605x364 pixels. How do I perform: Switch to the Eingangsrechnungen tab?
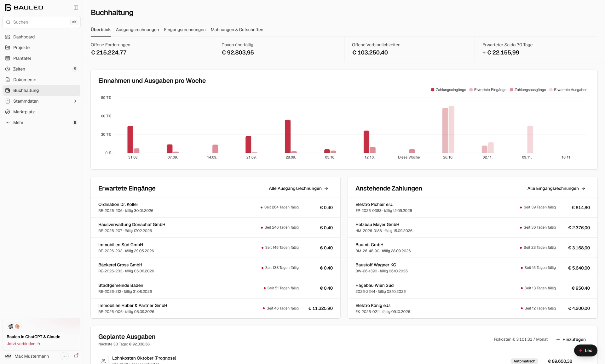[x=185, y=30]
